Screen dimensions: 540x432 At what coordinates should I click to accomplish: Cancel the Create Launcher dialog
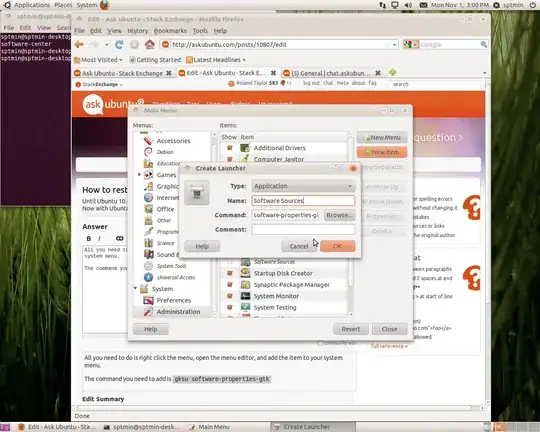pyautogui.click(x=299, y=246)
